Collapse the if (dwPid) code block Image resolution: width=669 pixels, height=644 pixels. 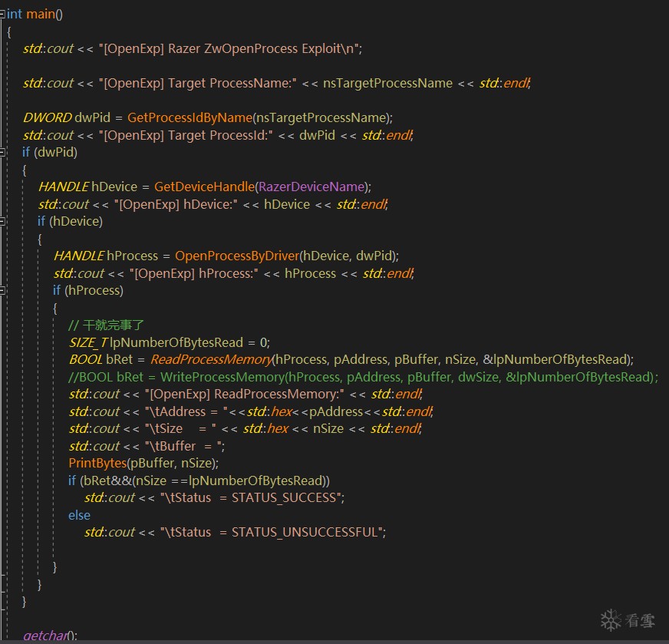click(x=2, y=152)
